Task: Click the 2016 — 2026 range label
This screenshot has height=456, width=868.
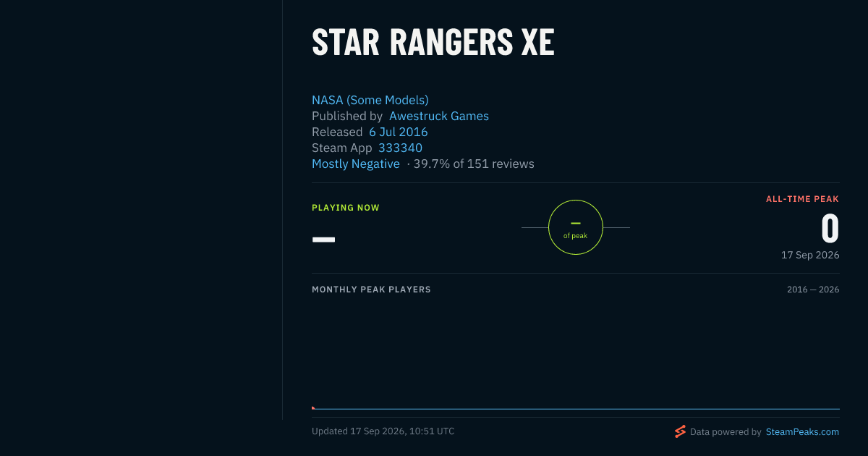Action: pos(813,290)
